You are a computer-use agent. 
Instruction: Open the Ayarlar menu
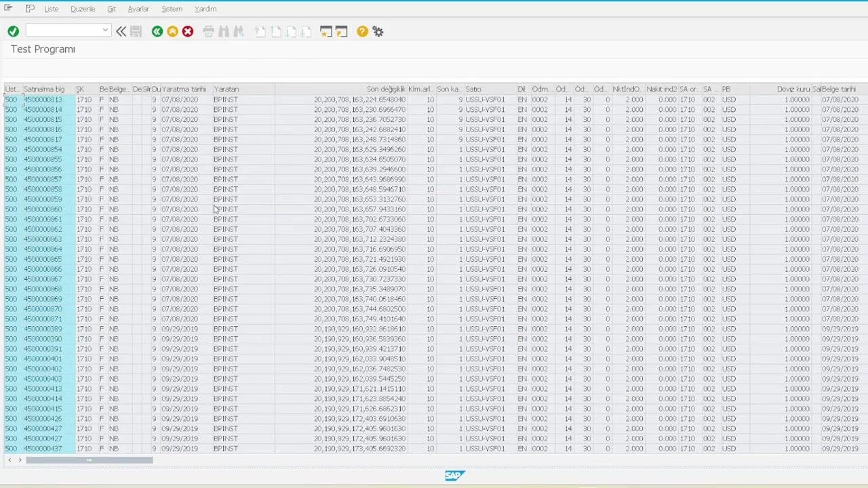[138, 9]
